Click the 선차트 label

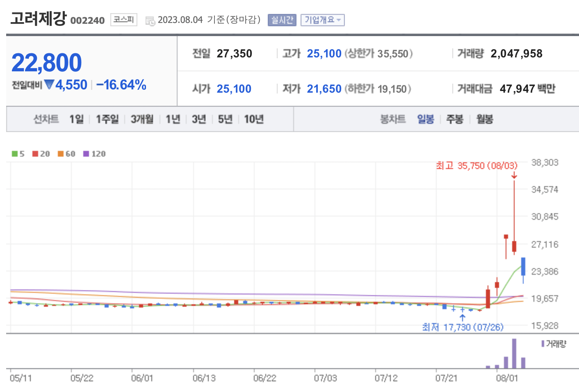tap(46, 119)
